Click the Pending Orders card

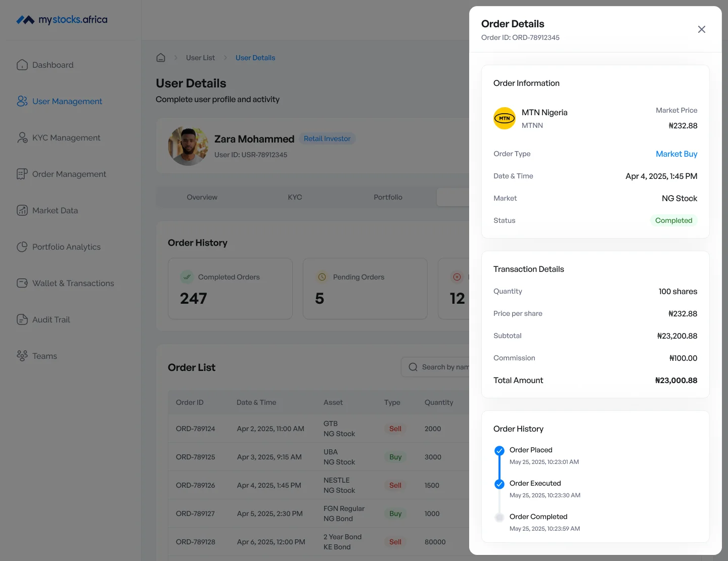tap(365, 289)
